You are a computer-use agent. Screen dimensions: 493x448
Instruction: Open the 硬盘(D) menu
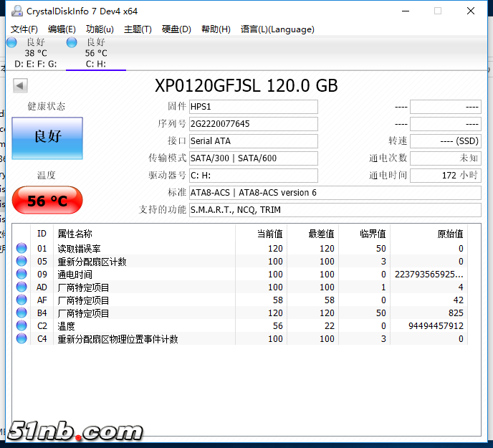[176, 29]
